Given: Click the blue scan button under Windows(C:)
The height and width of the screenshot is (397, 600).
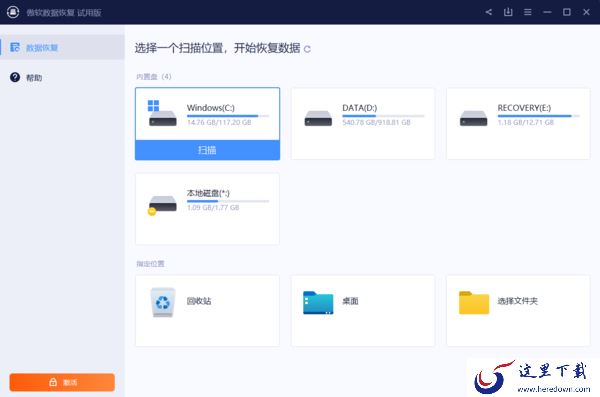Looking at the screenshot, I should click(207, 150).
